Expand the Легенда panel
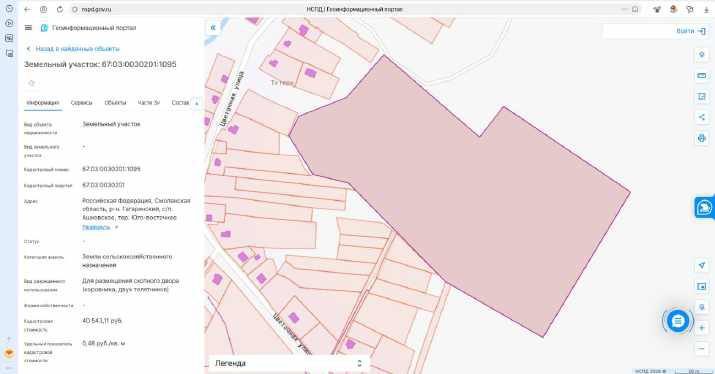Screen dimensions: 715x374 289,364
